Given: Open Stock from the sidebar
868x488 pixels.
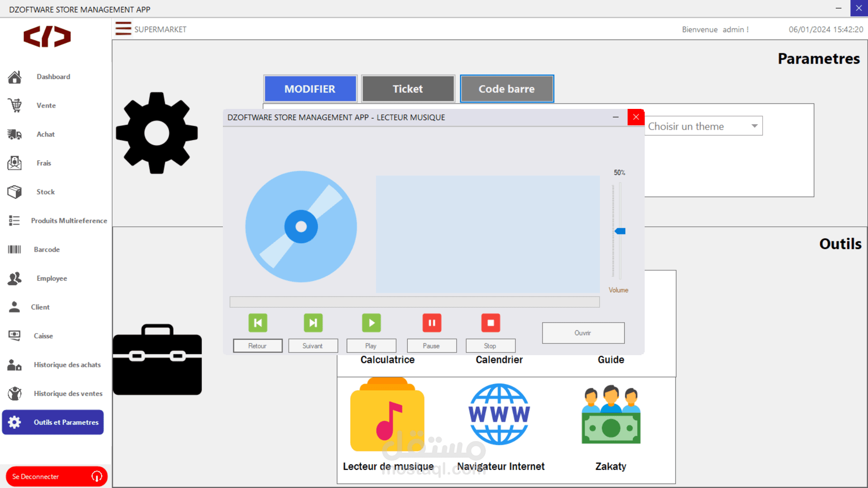Looking at the screenshot, I should coord(45,192).
